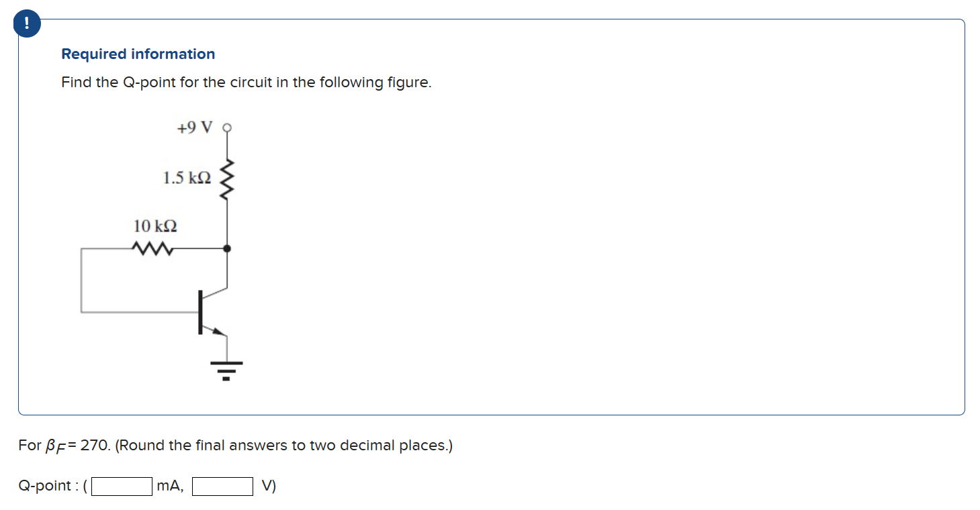This screenshot has height=510, width=980.
Task: Click the +9 V supply terminal symbol
Action: coord(226,127)
